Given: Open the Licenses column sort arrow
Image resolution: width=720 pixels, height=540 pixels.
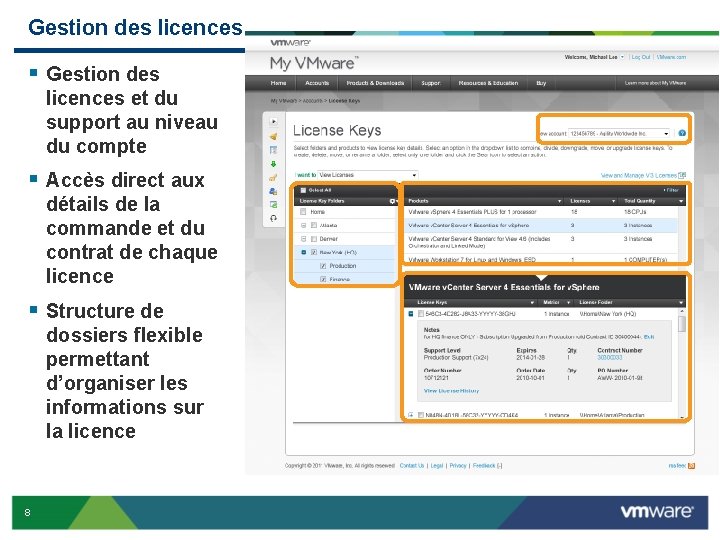Looking at the screenshot, I should point(613,201).
